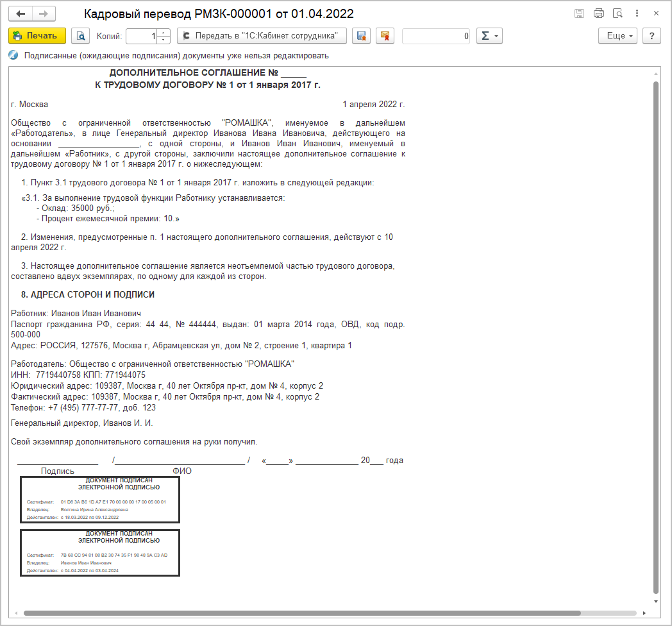672x626 pixels.
Task: Open the three-dot more options menu
Action: pos(637,13)
